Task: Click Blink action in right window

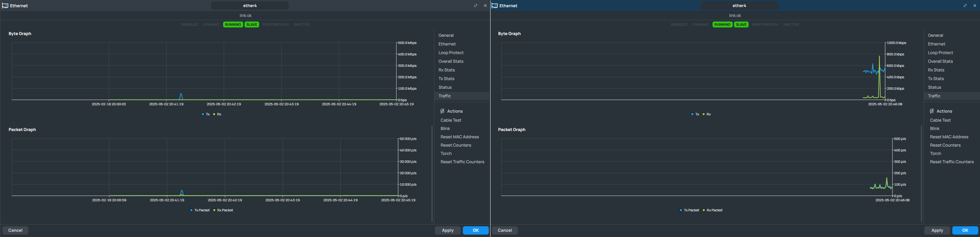Action: [935, 129]
